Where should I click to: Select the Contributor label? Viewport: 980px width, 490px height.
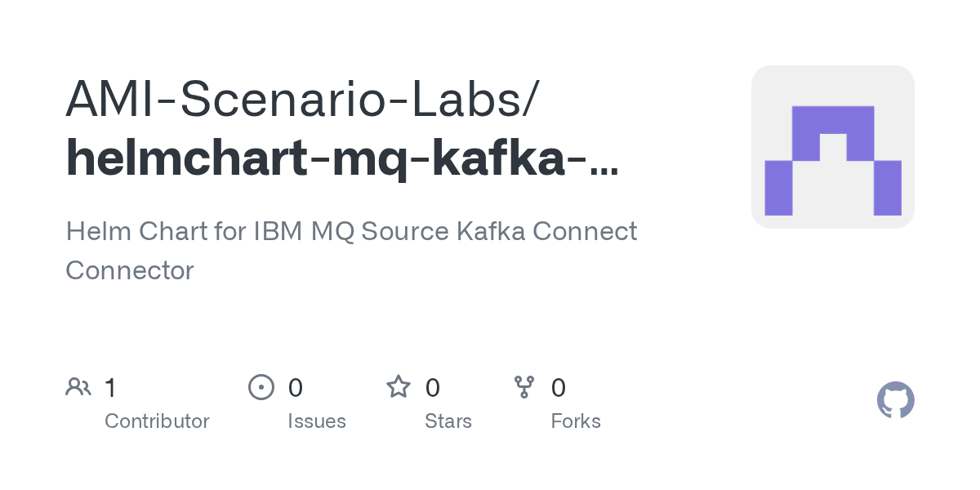[x=157, y=421]
